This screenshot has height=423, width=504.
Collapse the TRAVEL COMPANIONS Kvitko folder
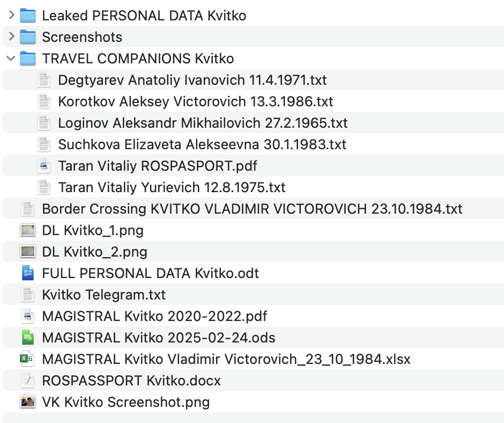pyautogui.click(x=11, y=59)
